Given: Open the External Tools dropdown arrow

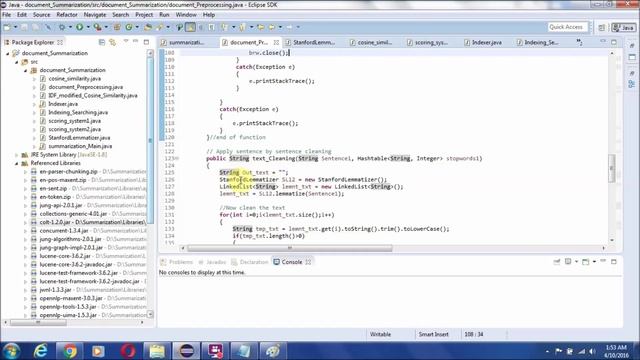Looking at the screenshot, I should click(x=106, y=27).
